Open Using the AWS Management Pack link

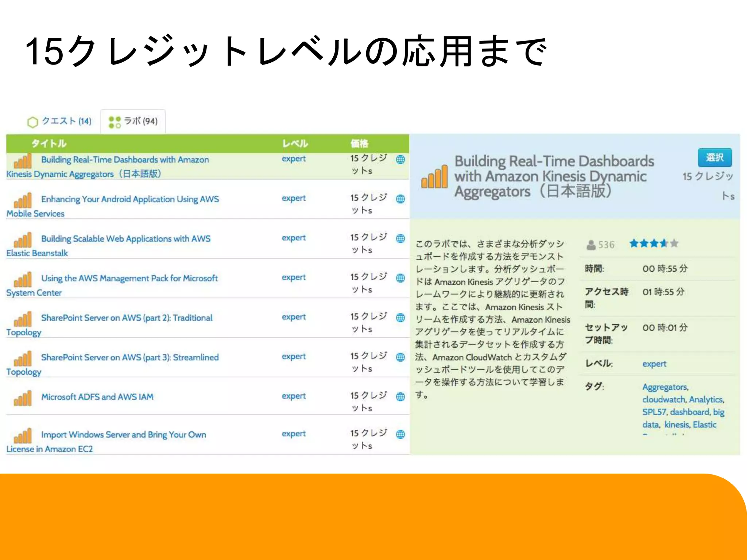[x=112, y=285]
